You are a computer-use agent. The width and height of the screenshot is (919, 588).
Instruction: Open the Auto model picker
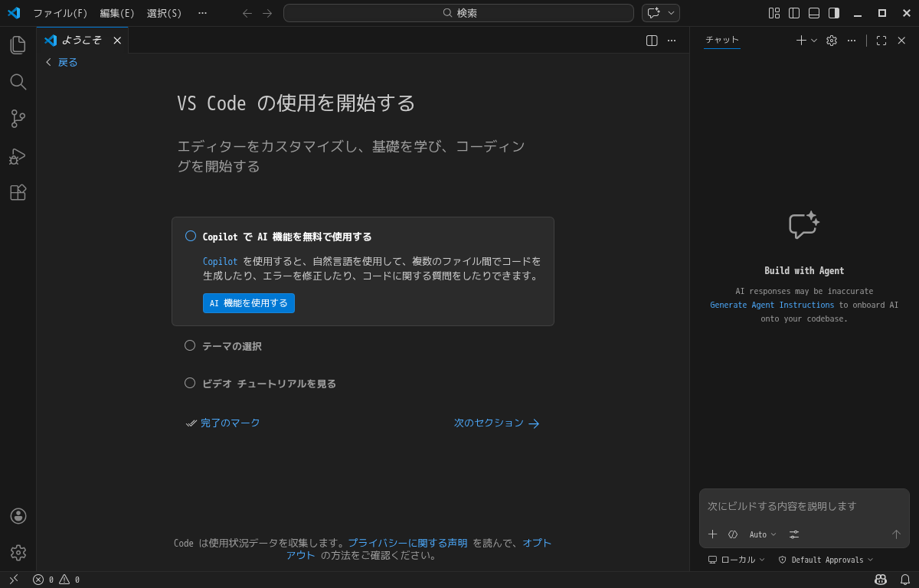click(x=763, y=534)
